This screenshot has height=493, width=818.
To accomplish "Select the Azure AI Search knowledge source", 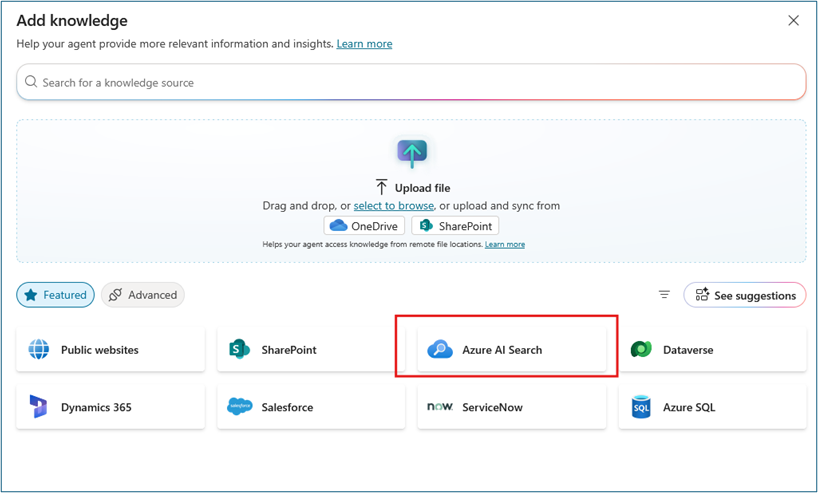I will [x=512, y=350].
